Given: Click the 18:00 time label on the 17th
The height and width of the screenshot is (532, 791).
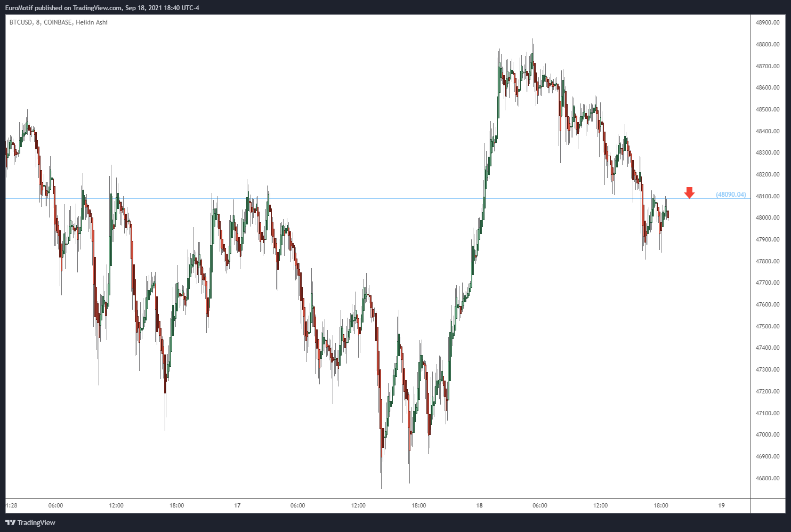Looking at the screenshot, I should pos(419,505).
